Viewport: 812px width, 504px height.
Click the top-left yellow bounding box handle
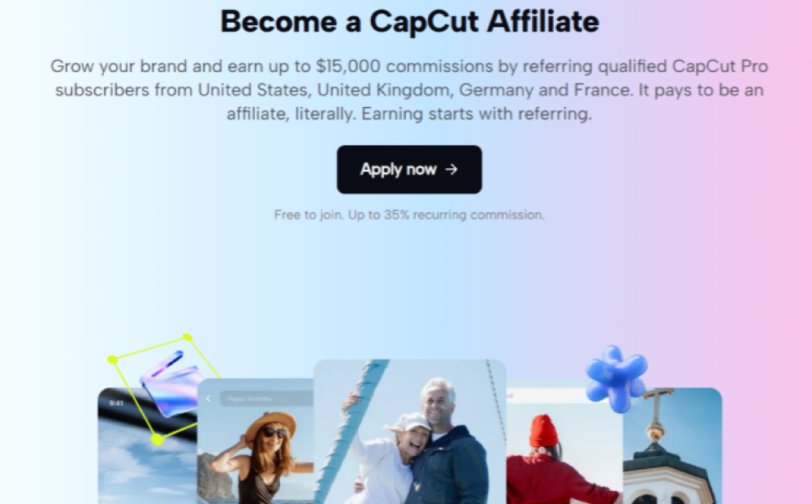pyautogui.click(x=112, y=359)
